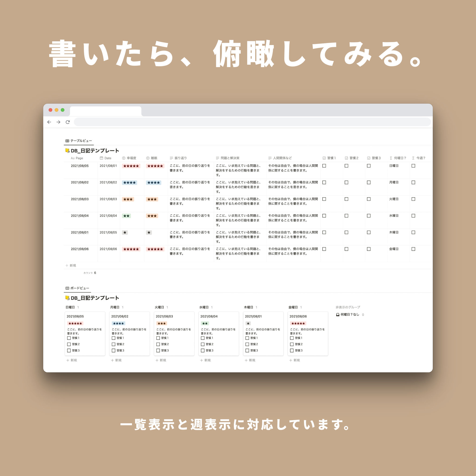Open the 何曜日？ formula column header
This screenshot has width=476, height=476.
398,158
